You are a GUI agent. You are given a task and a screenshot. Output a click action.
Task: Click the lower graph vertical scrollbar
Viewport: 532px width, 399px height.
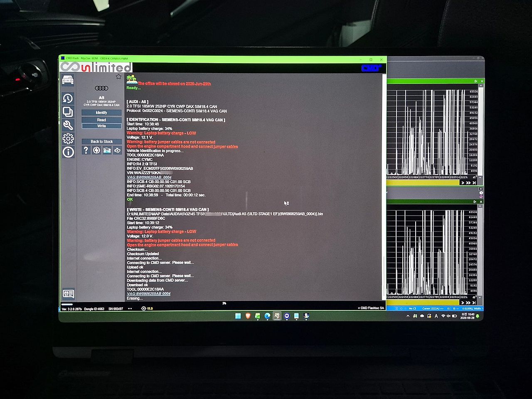[x=480, y=251]
